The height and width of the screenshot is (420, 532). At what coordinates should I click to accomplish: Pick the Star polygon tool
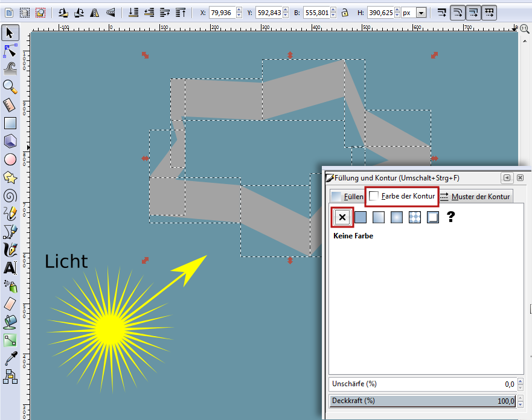(x=10, y=177)
